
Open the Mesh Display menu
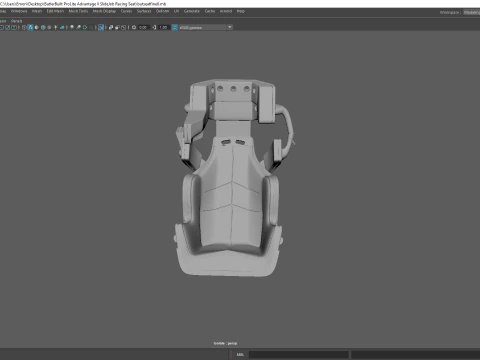pyautogui.click(x=104, y=11)
